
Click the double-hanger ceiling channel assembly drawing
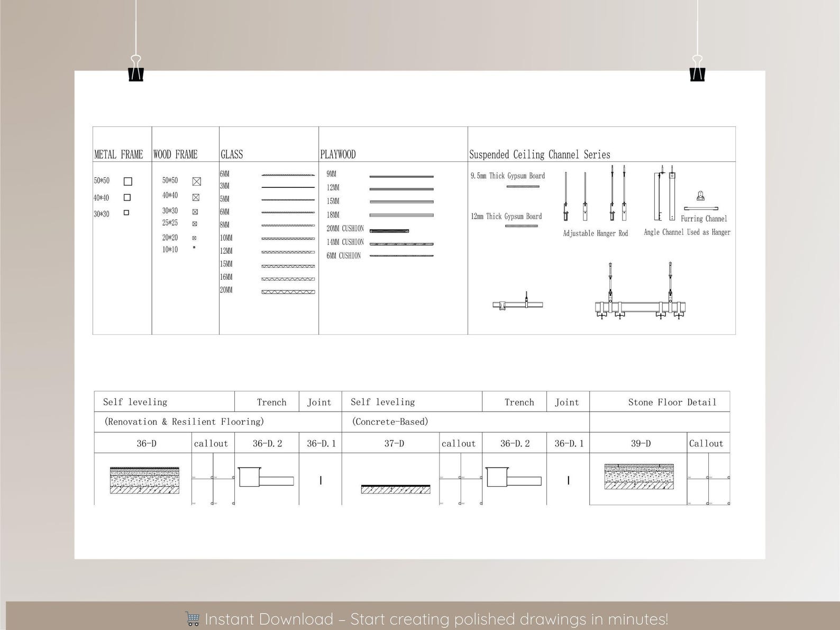click(x=640, y=291)
